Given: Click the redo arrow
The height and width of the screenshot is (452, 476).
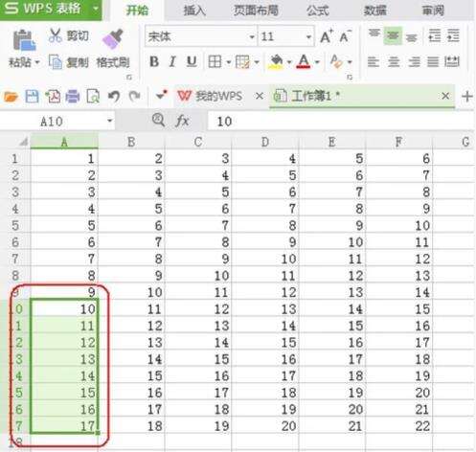Looking at the screenshot, I should [x=135, y=96].
